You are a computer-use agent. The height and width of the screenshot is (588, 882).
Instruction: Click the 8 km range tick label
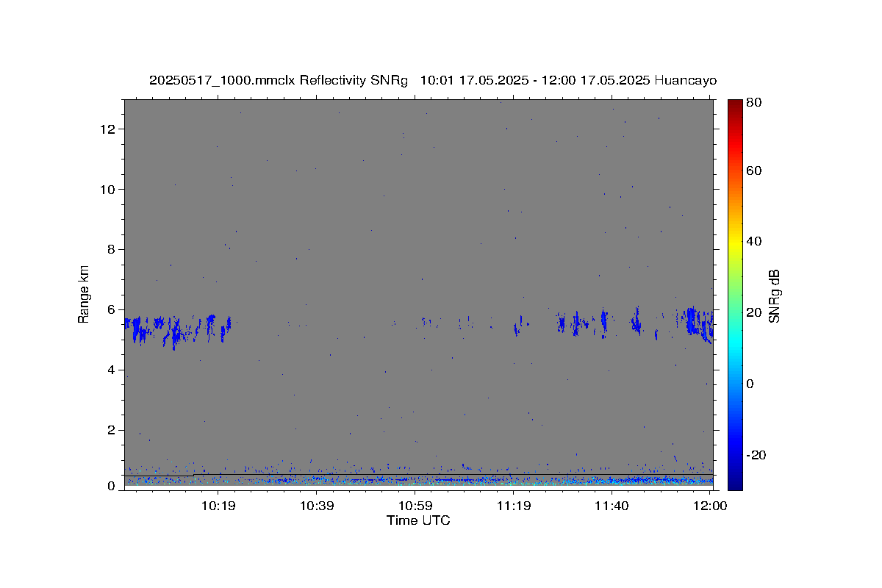pyautogui.click(x=112, y=250)
